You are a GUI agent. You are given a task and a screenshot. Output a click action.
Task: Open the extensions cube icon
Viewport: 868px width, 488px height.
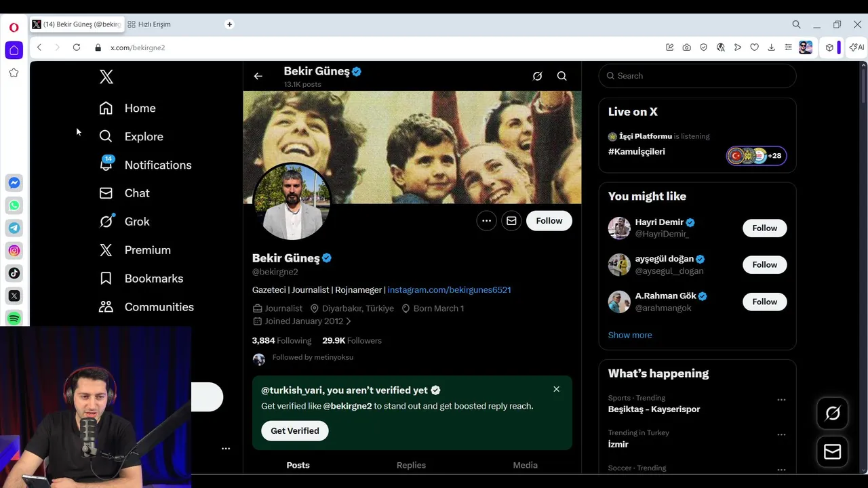click(x=829, y=47)
